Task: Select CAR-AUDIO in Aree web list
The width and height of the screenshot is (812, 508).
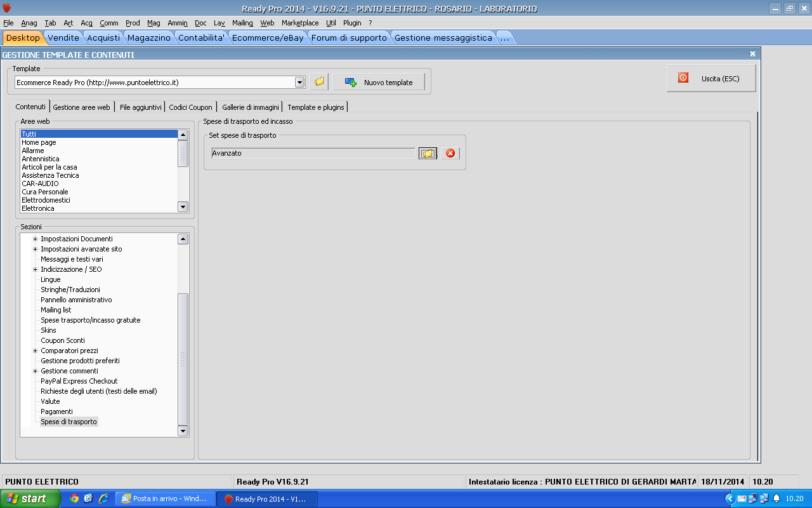Action: 99,184
